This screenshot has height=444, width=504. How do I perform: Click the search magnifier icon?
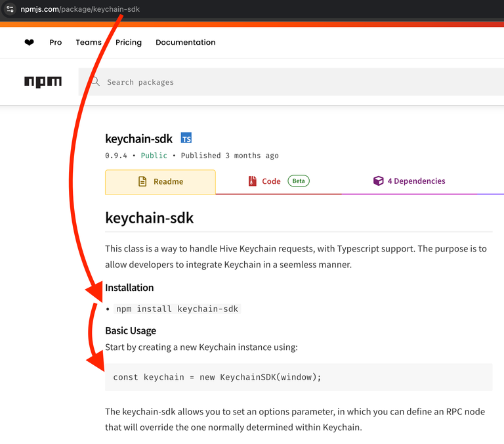[95, 81]
